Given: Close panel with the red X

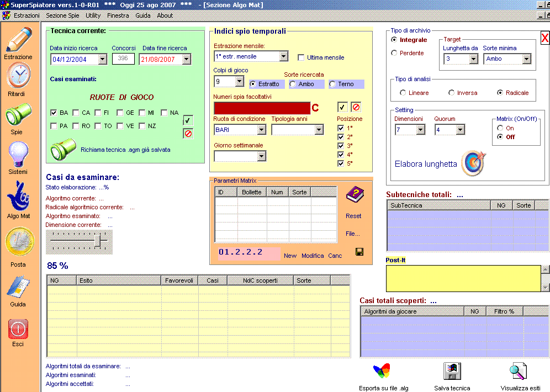Looking at the screenshot, I should pyautogui.click(x=544, y=38).
